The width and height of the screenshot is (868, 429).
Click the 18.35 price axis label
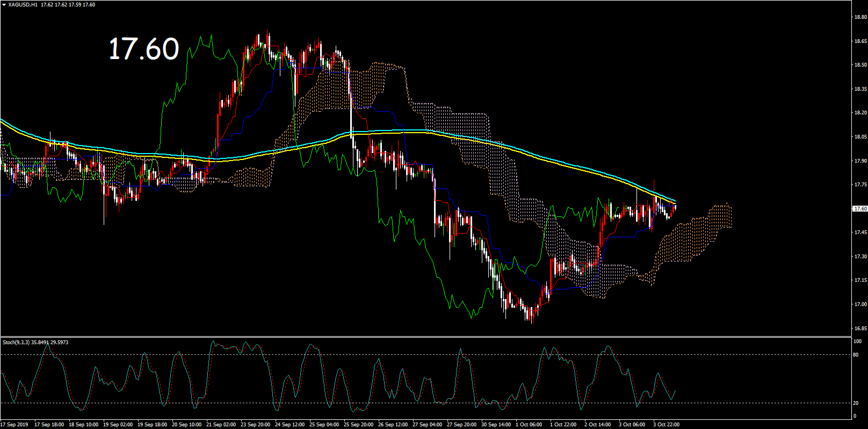point(860,89)
